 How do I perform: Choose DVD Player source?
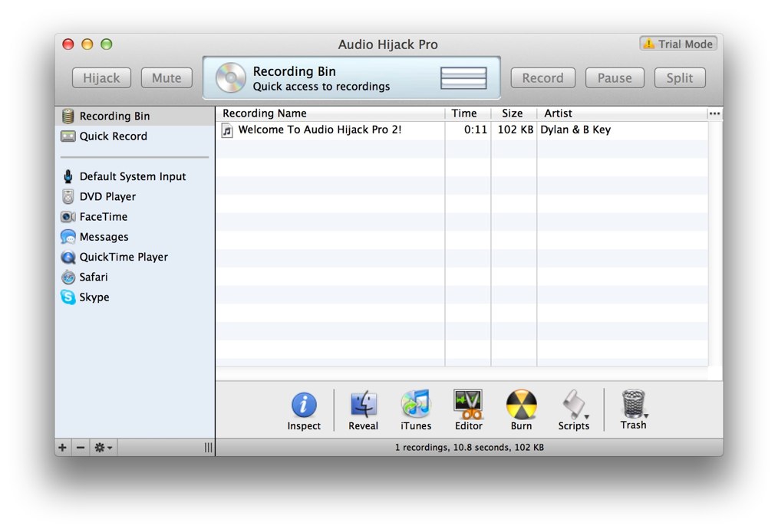[x=134, y=197]
